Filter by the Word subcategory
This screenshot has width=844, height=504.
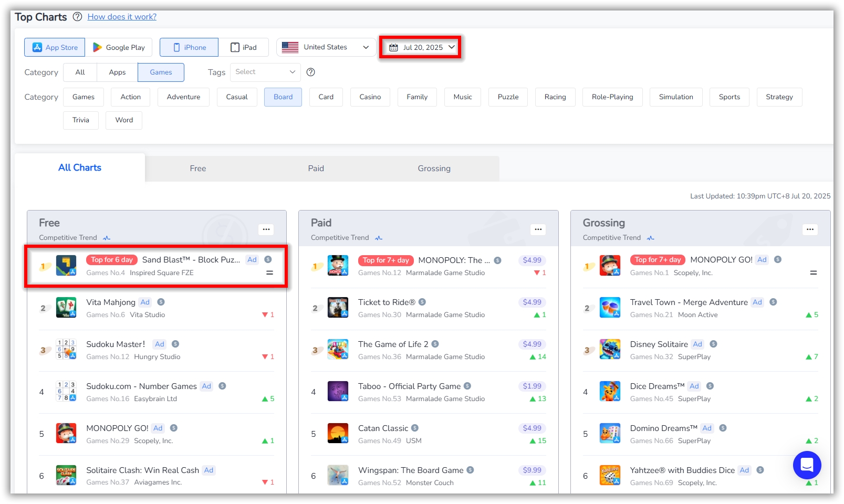[x=124, y=120]
